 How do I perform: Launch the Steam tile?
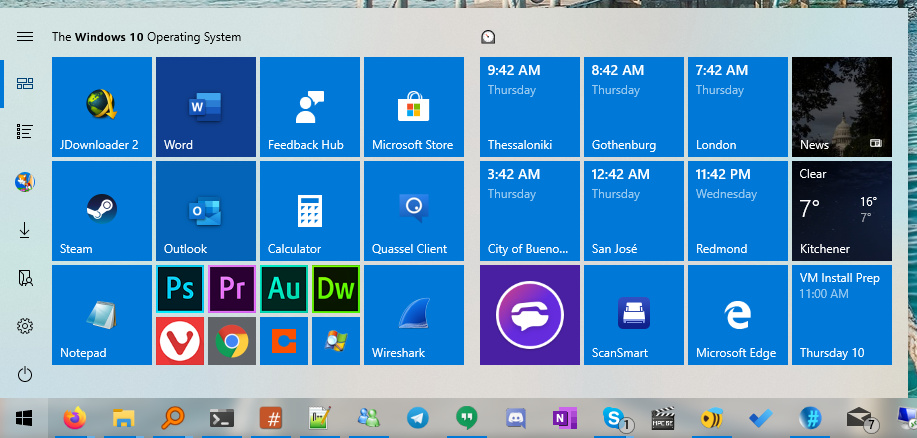[102, 211]
